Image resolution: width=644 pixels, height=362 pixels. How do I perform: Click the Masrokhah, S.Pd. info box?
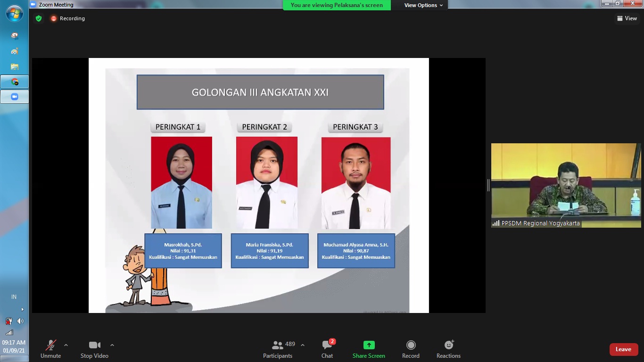[183, 251]
